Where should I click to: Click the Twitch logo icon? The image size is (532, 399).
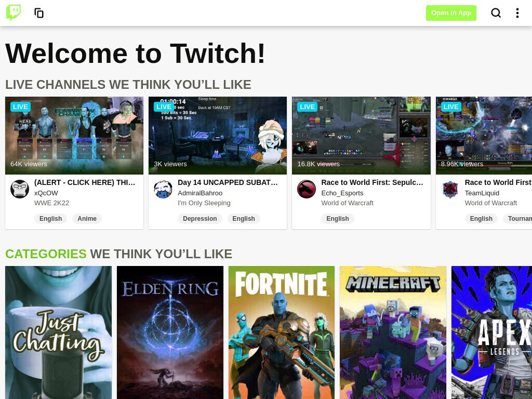[x=14, y=12]
